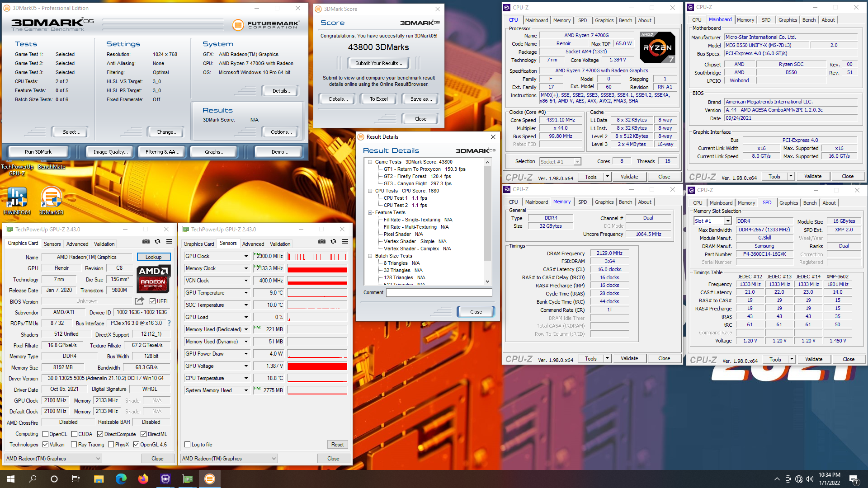
Task: Click the Result Details vertical scrollbar down arrow
Action: point(487,281)
